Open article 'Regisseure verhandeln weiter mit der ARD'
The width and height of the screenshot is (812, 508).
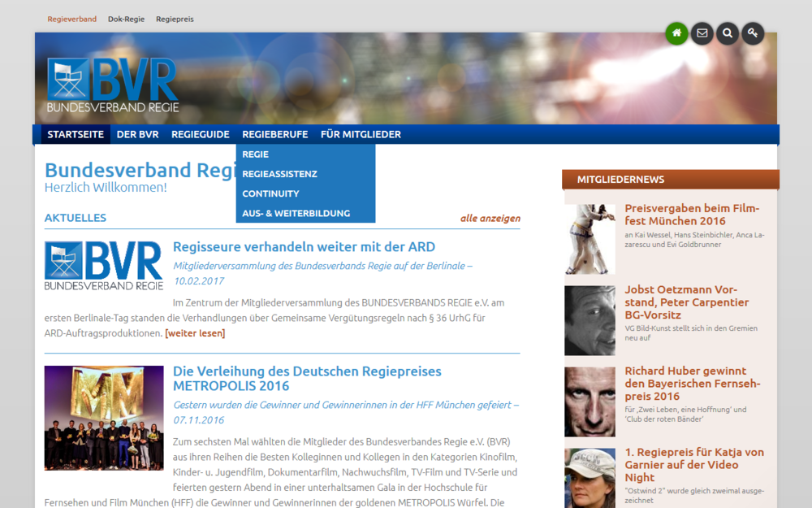[x=304, y=247]
